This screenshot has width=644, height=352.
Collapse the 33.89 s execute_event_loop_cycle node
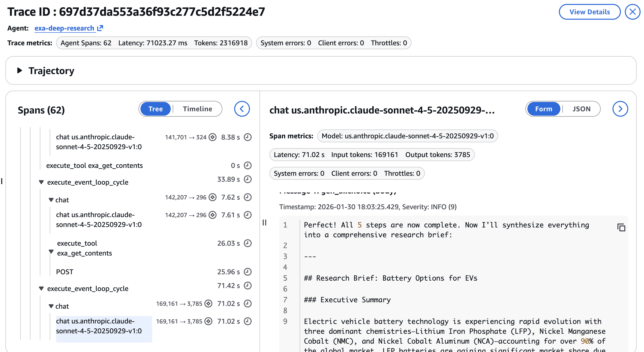[41, 182]
